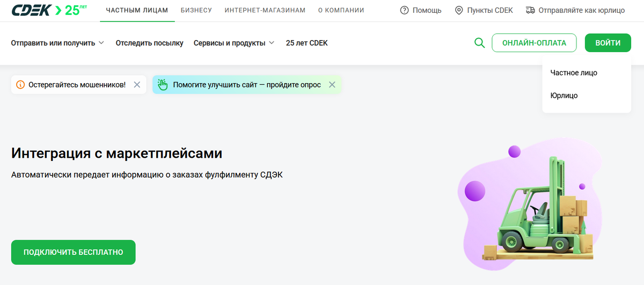Click the fulfillment description text under heading
Screen dimensions: 644x285
[147, 175]
